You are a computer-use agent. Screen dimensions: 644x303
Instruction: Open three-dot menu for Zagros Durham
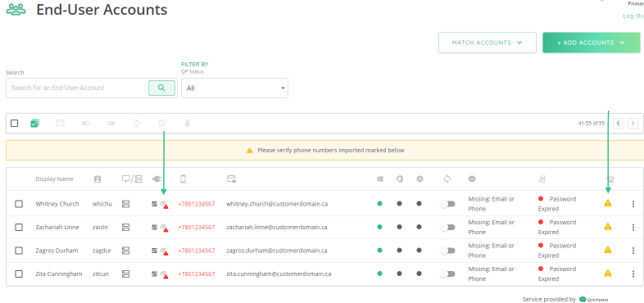[633, 251]
